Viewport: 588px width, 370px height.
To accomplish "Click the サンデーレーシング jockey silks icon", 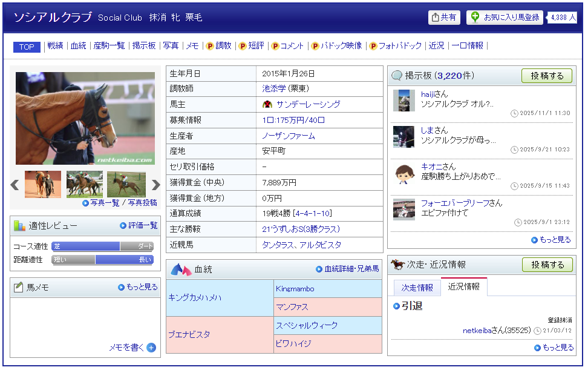I will click(x=267, y=104).
